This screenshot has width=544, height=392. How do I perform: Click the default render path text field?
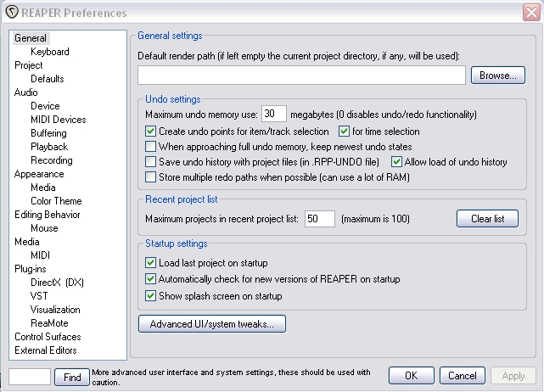pyautogui.click(x=301, y=76)
